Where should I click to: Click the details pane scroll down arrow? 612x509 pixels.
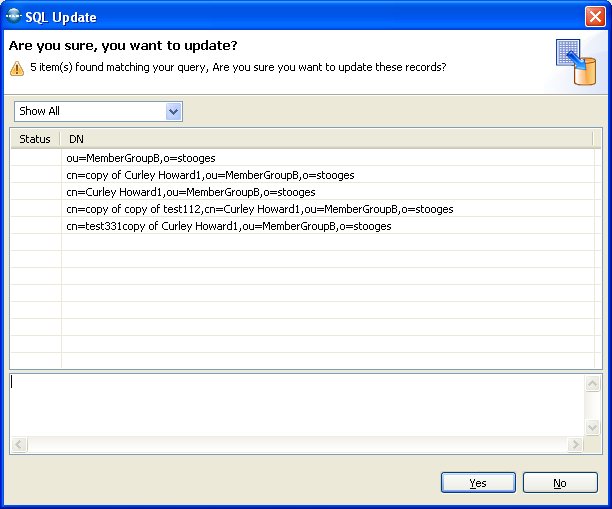(593, 427)
